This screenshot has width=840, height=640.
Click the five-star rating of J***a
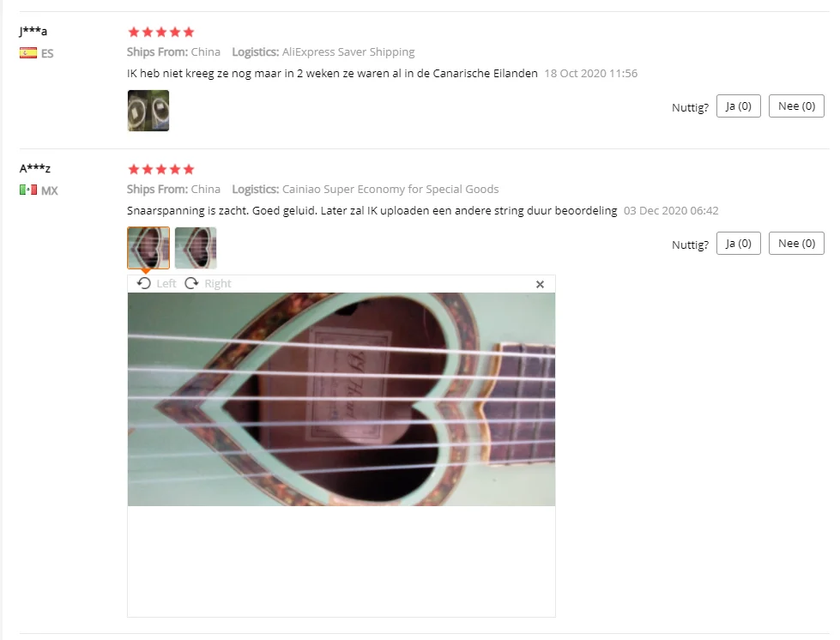[160, 32]
